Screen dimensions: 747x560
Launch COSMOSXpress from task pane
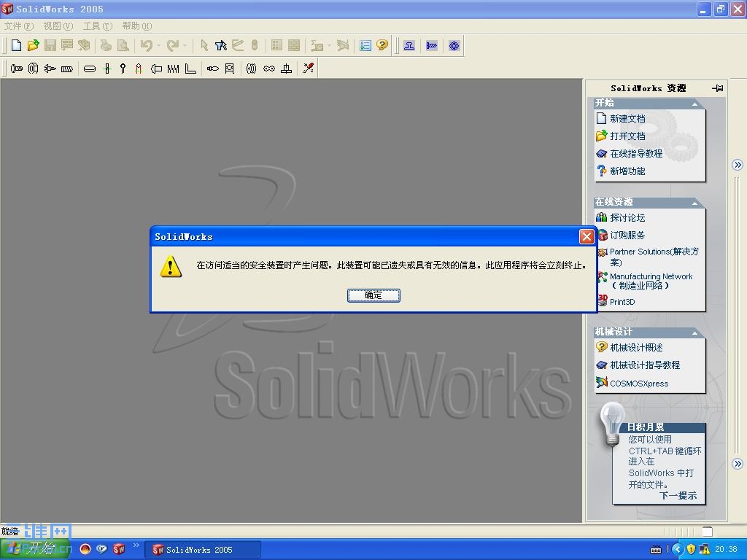pos(639,384)
